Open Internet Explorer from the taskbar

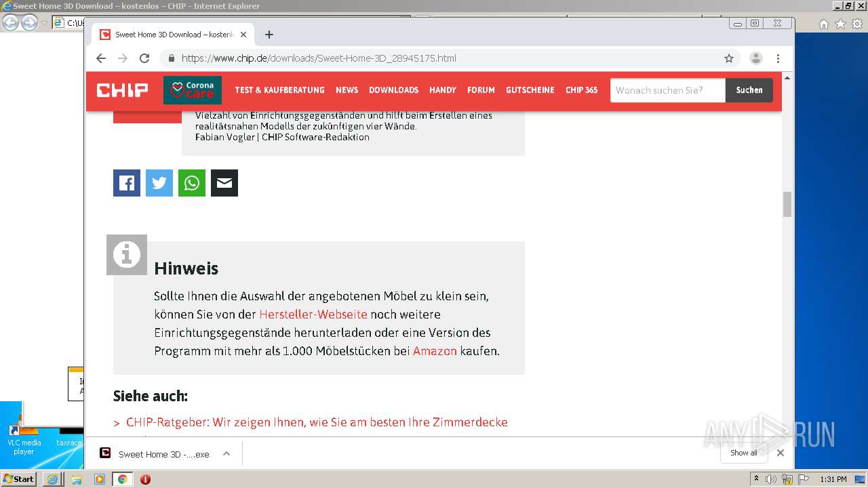point(53,479)
